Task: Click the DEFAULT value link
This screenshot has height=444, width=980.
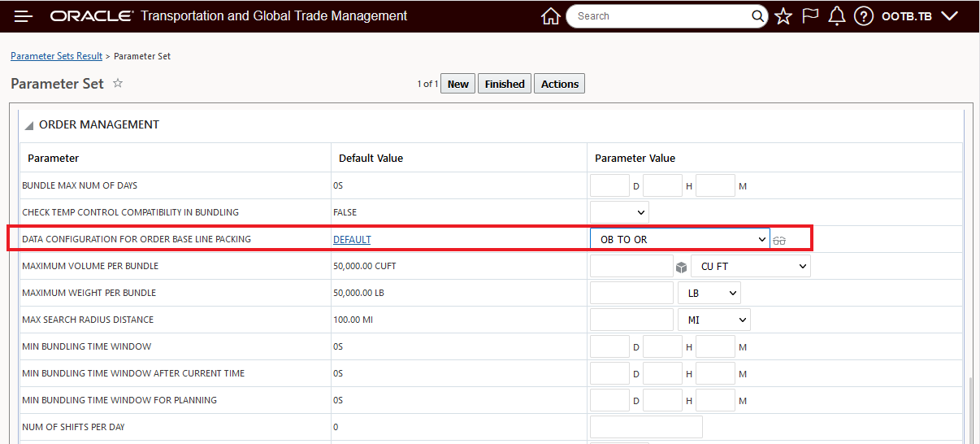Action: (352, 239)
